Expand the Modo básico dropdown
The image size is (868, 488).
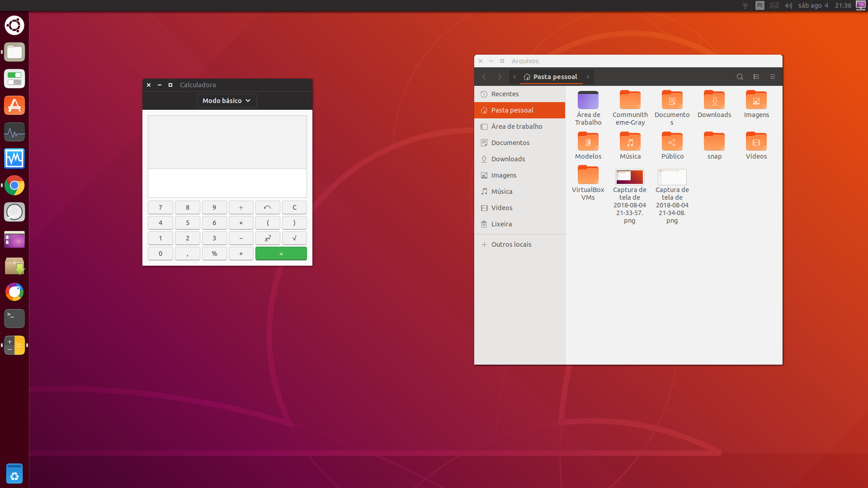pyautogui.click(x=226, y=101)
